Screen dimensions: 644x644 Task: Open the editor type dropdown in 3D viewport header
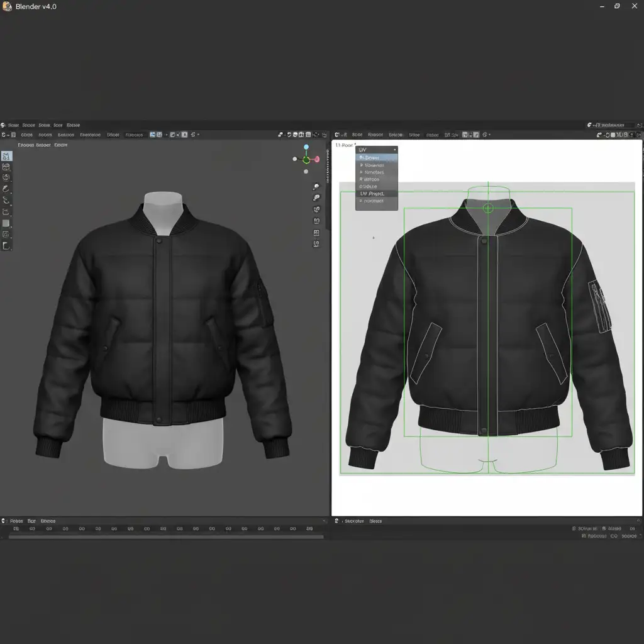5,135
